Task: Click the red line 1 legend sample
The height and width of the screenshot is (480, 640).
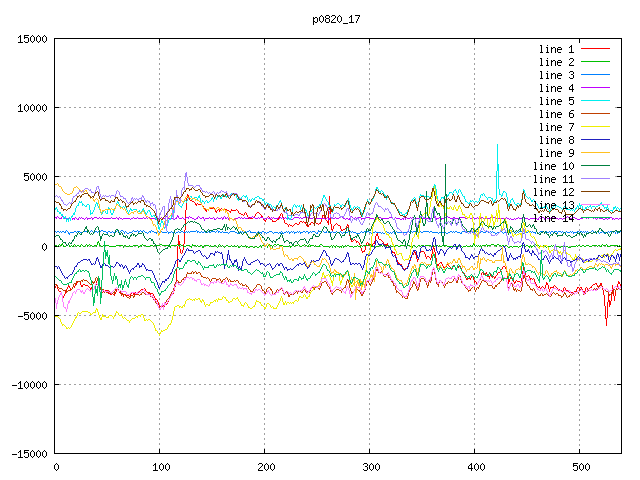Action: coord(594,49)
